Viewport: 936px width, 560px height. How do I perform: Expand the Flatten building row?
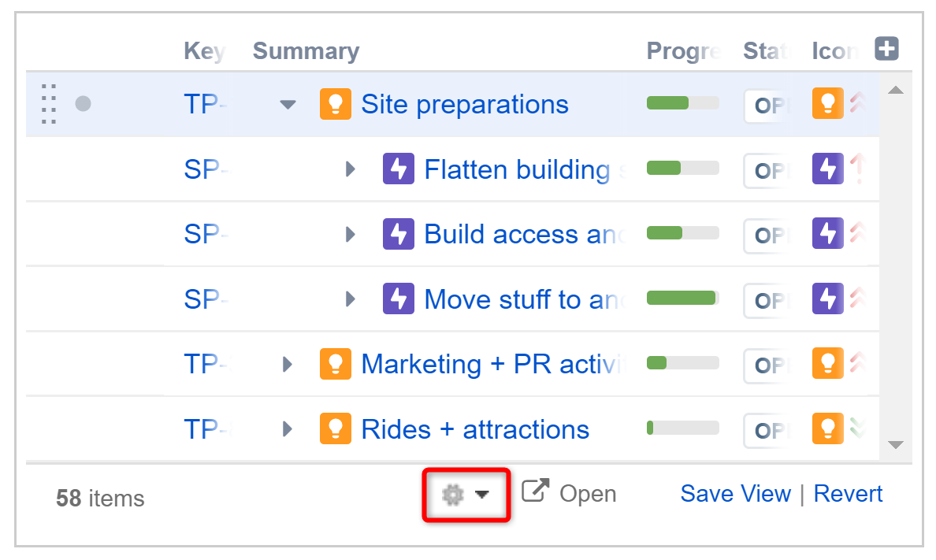pyautogui.click(x=351, y=169)
